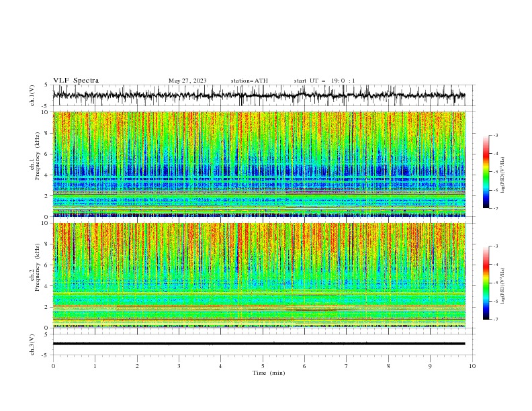Image resolution: width=532 pixels, height=411 pixels.
Task: Click the "8" kHz tick of ch.1 spectrogram
Action: (48, 133)
